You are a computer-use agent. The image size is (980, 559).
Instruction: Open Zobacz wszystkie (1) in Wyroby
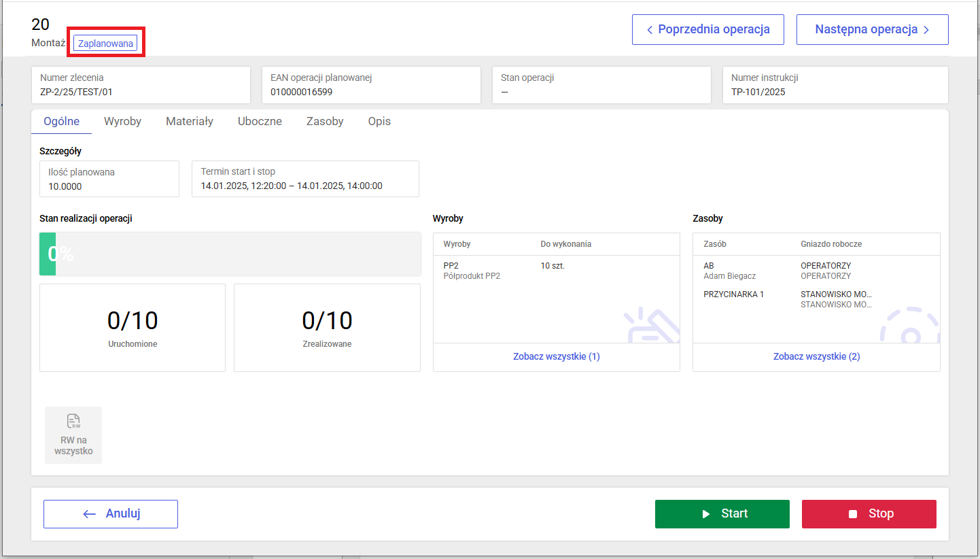[x=557, y=356]
